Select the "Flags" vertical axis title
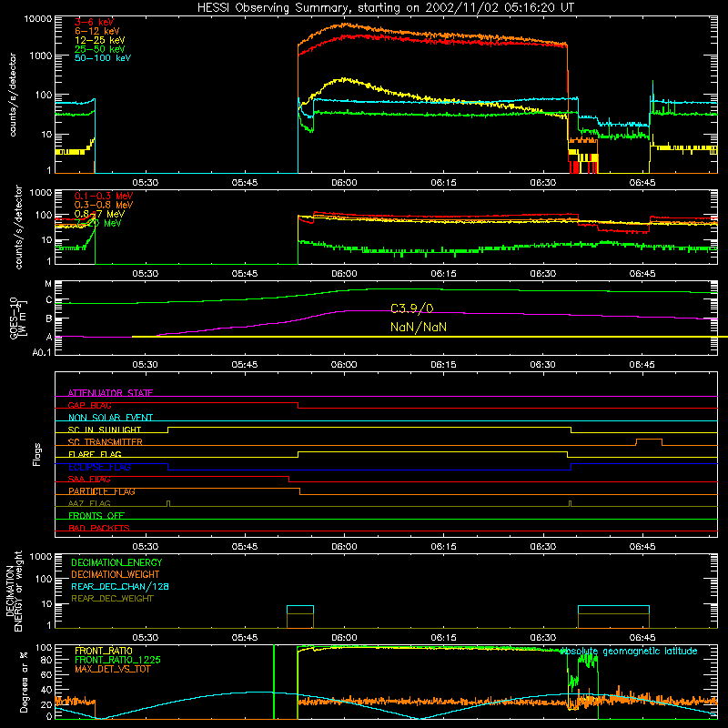This screenshot has width=728, height=728. pos(37,454)
